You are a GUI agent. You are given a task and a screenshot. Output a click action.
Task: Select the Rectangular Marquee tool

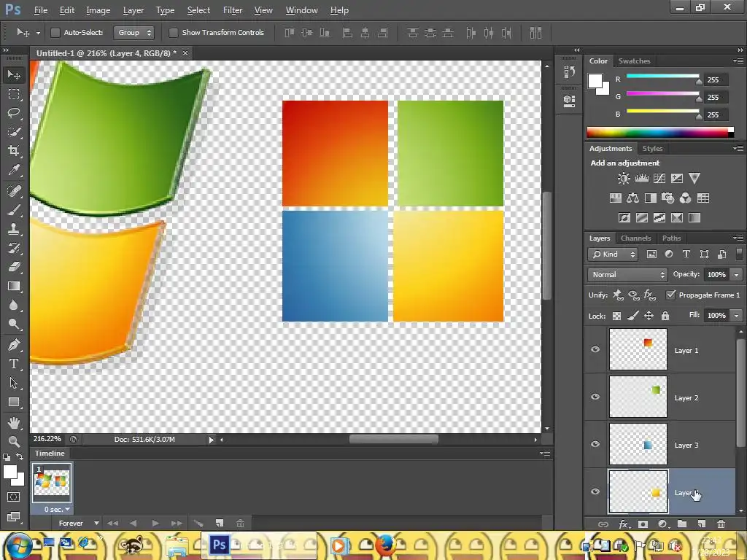(14, 94)
